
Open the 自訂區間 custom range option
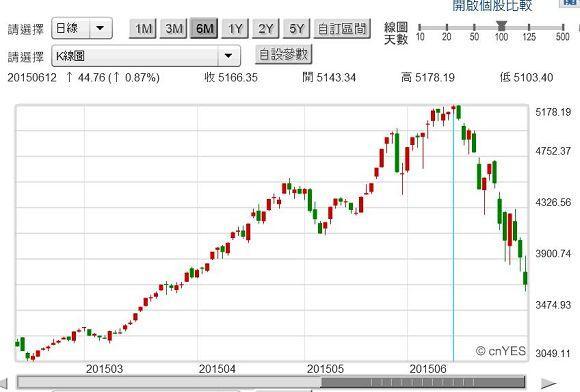[342, 28]
